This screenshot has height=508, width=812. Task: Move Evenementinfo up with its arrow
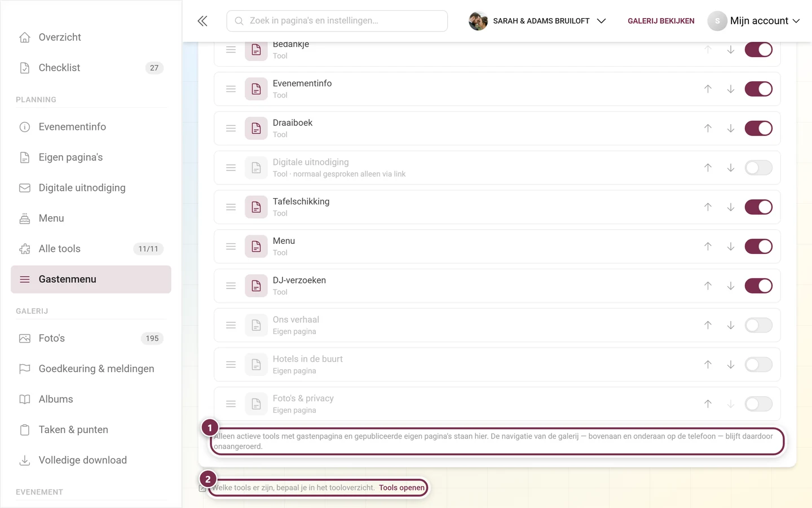coord(708,89)
